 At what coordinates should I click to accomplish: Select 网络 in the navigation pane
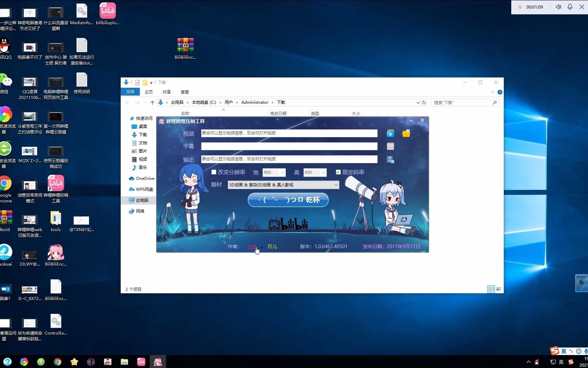(x=137, y=211)
